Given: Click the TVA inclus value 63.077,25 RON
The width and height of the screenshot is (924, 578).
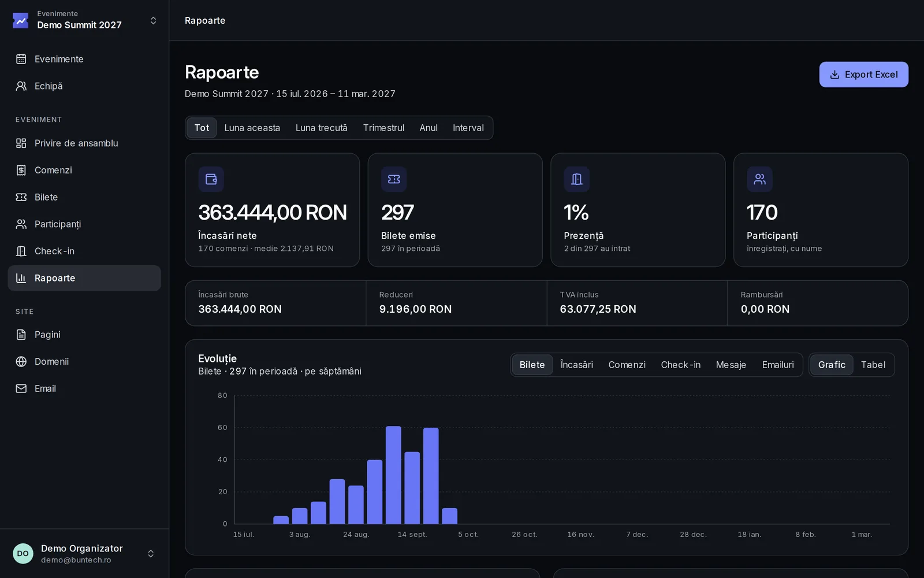Looking at the screenshot, I should tap(598, 309).
